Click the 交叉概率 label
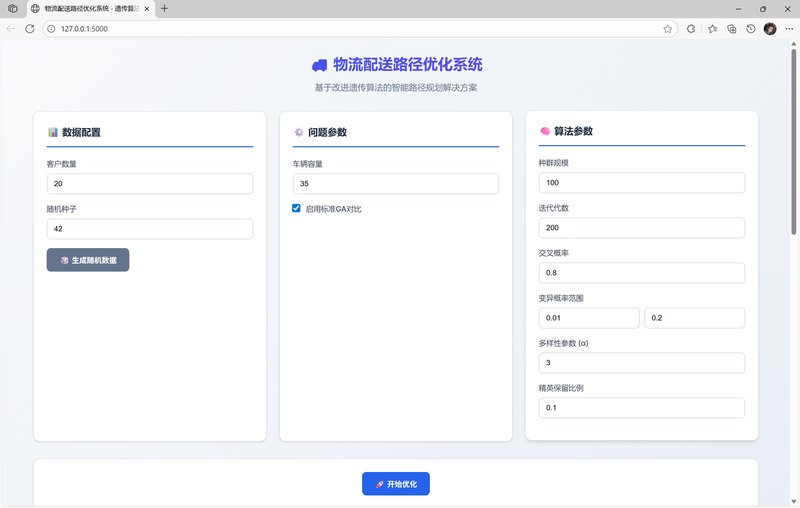Viewport: 800px width, 508px height. 554,253
